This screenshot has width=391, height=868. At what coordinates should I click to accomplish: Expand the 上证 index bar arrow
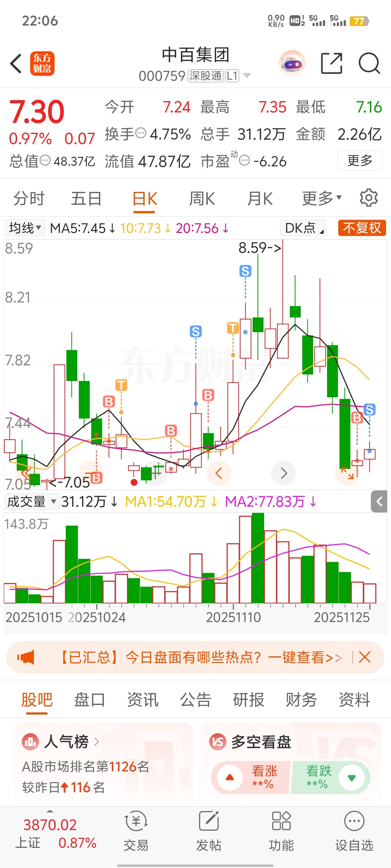(50, 811)
